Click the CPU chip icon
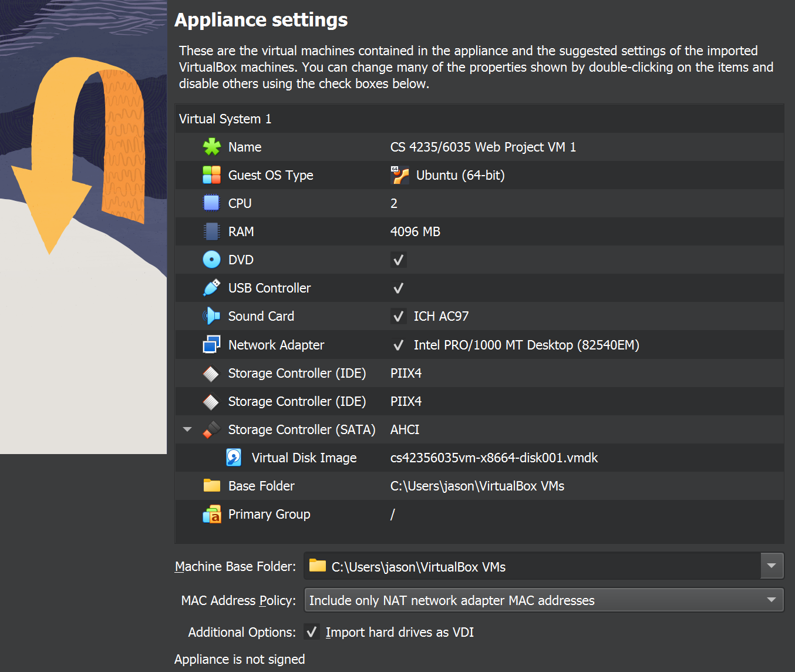The image size is (795, 672). tap(211, 203)
